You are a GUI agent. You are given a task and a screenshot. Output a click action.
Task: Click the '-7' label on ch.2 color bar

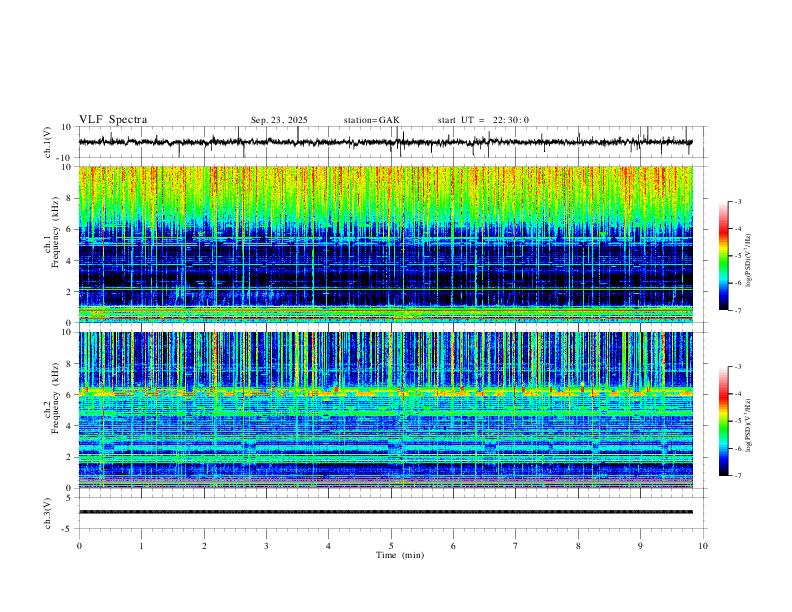(737, 475)
